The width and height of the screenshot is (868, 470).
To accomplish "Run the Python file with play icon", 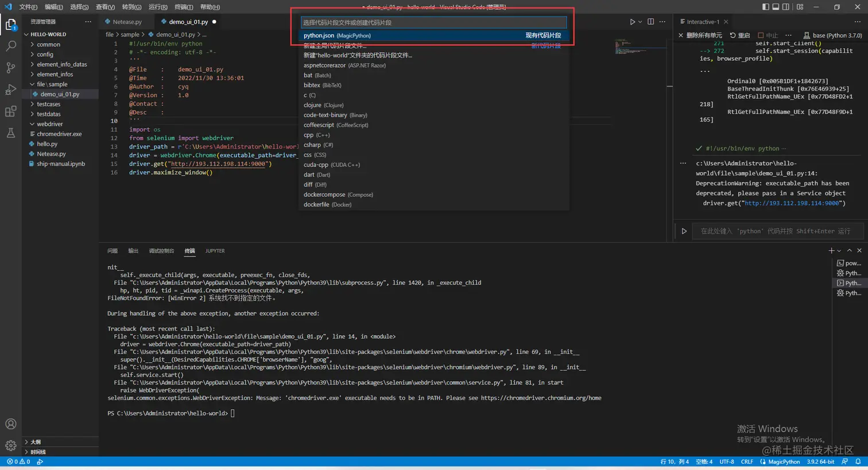I will (x=632, y=22).
